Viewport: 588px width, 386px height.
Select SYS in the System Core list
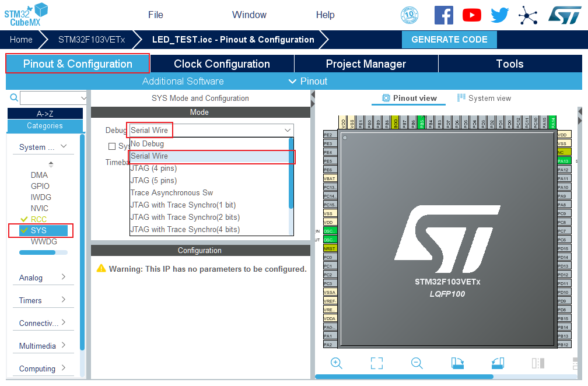pos(44,230)
